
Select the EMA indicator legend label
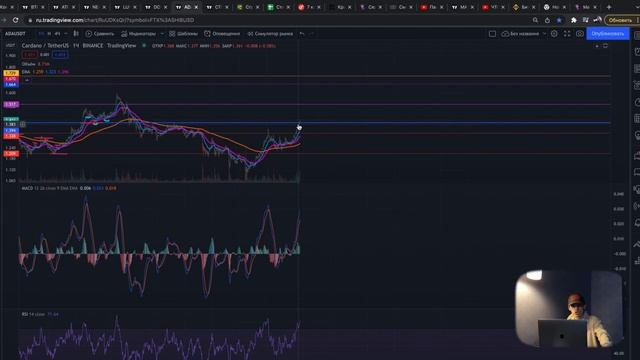click(26, 71)
